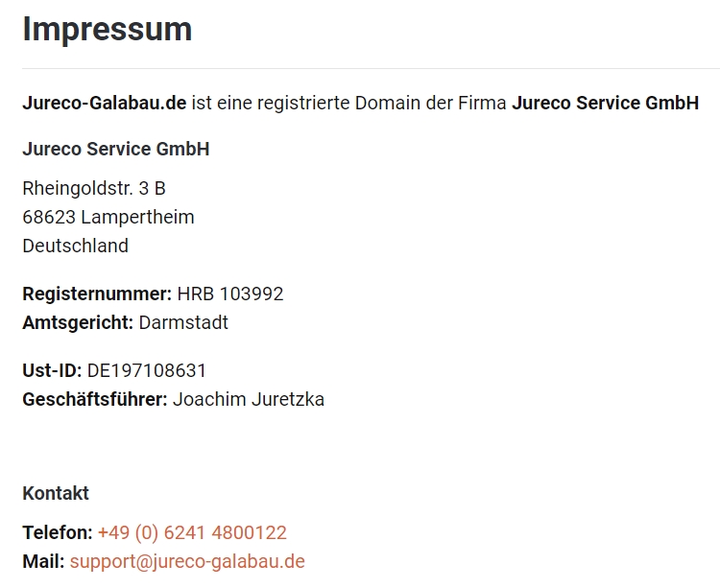Click the DE197108631 VAT ID value

click(x=147, y=370)
